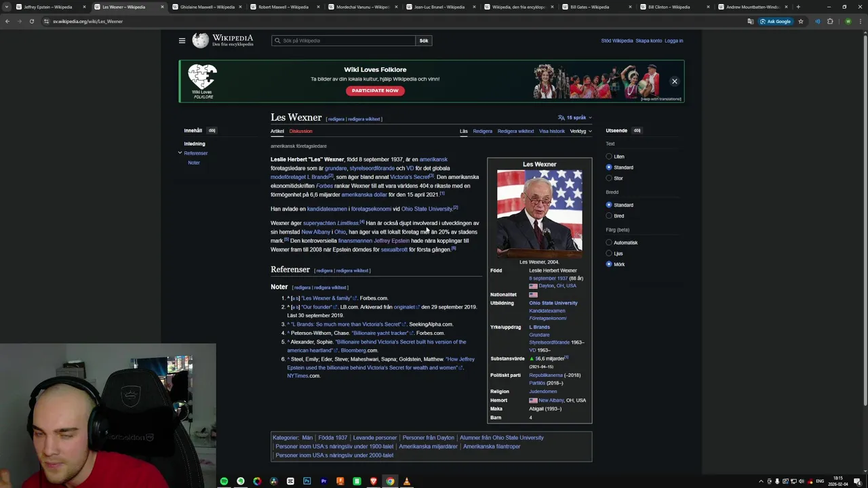Open VLC media player from the taskbar
This screenshot has height=488, width=868.
pos(407,481)
